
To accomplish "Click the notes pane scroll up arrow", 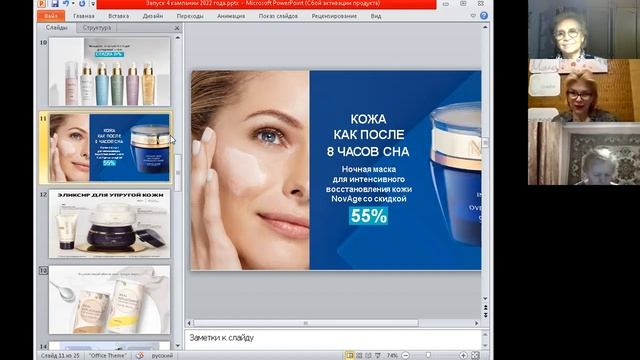I will (x=485, y=334).
